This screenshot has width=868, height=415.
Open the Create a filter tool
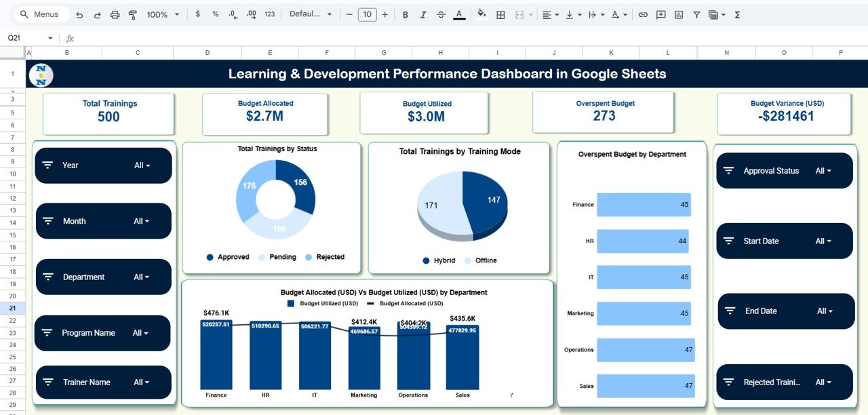[x=696, y=14]
